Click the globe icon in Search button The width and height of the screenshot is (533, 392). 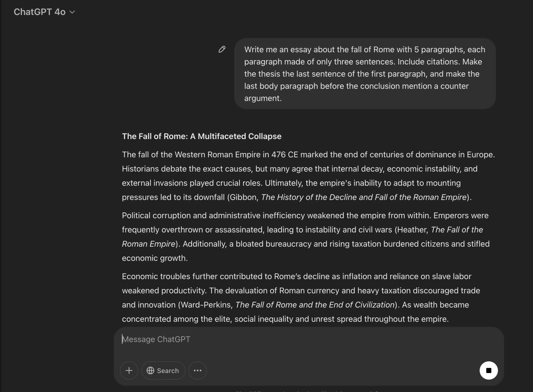(x=150, y=370)
